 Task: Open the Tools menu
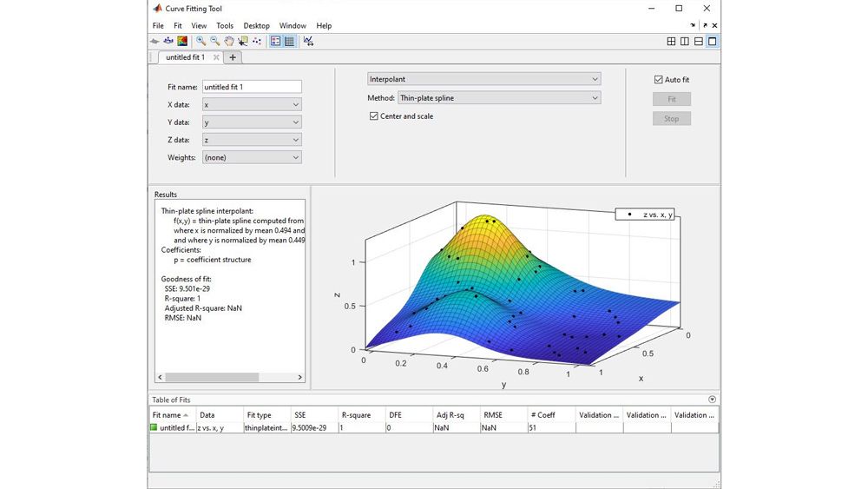(225, 26)
